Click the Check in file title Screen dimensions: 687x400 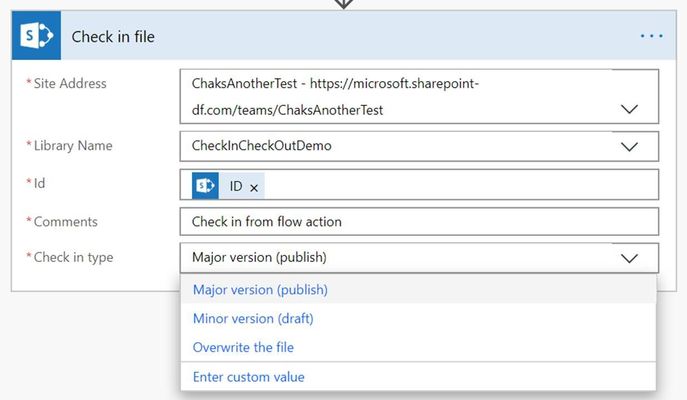(x=113, y=36)
